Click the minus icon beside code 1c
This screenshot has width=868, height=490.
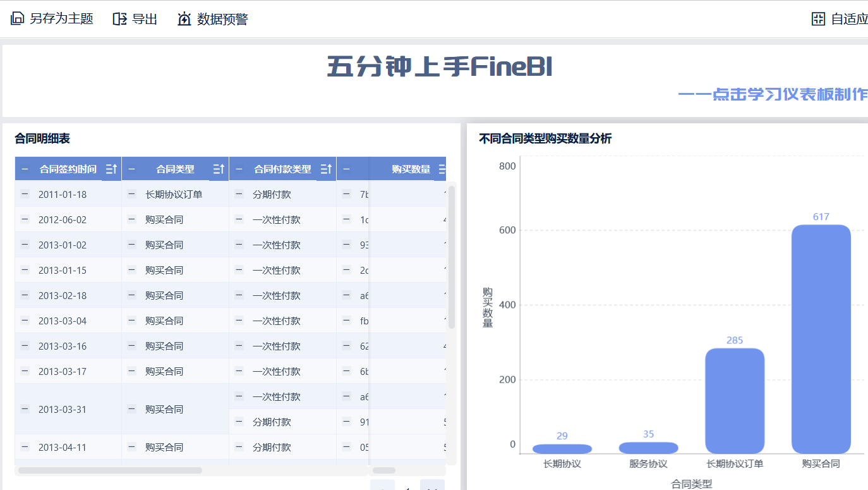[x=346, y=219]
